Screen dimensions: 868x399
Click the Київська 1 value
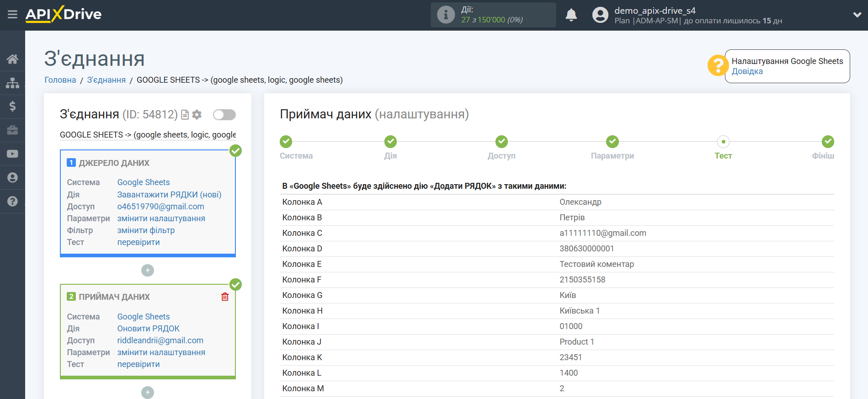580,311
